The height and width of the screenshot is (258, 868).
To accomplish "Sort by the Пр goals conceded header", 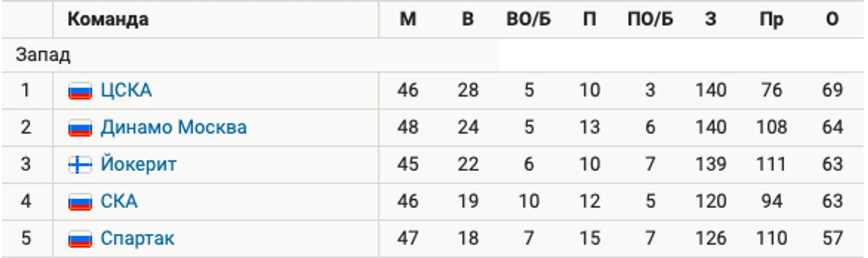I will point(771,20).
